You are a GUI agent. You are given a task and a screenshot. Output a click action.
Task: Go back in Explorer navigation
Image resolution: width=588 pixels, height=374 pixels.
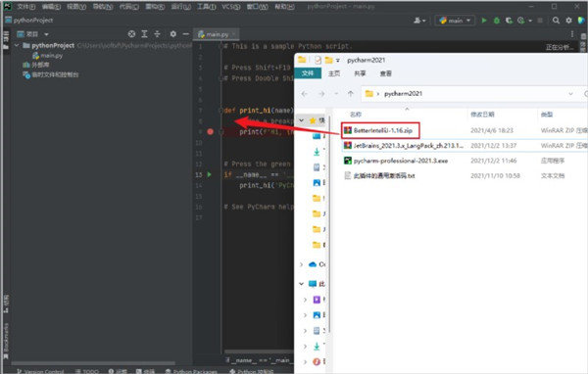click(x=305, y=94)
